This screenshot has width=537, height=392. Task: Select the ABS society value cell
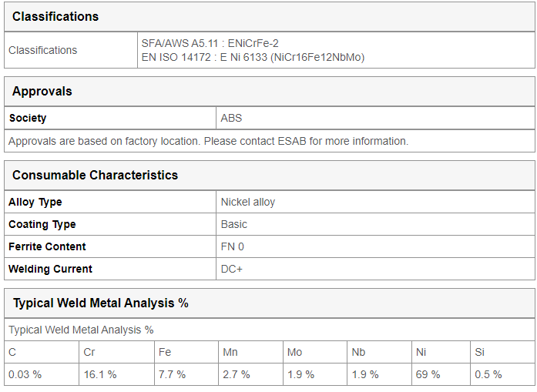(x=375, y=118)
